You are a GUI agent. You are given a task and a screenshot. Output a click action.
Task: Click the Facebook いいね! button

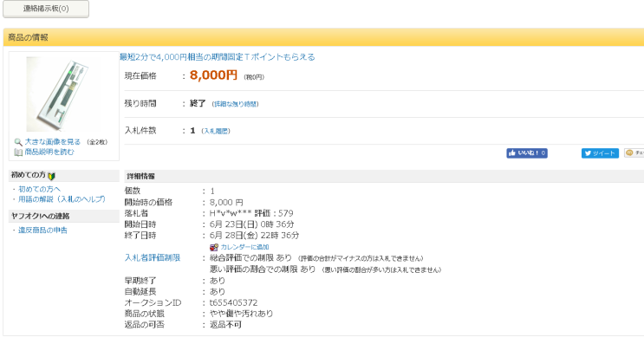[527, 153]
